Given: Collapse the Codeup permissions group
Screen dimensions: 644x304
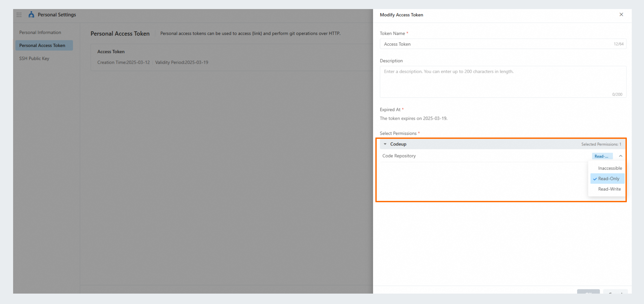Looking at the screenshot, I should pyautogui.click(x=385, y=144).
